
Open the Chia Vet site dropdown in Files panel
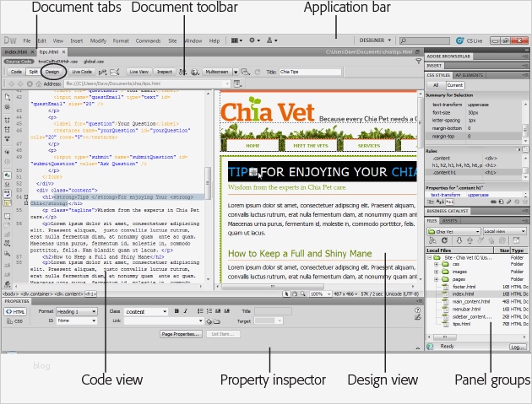coord(453,231)
